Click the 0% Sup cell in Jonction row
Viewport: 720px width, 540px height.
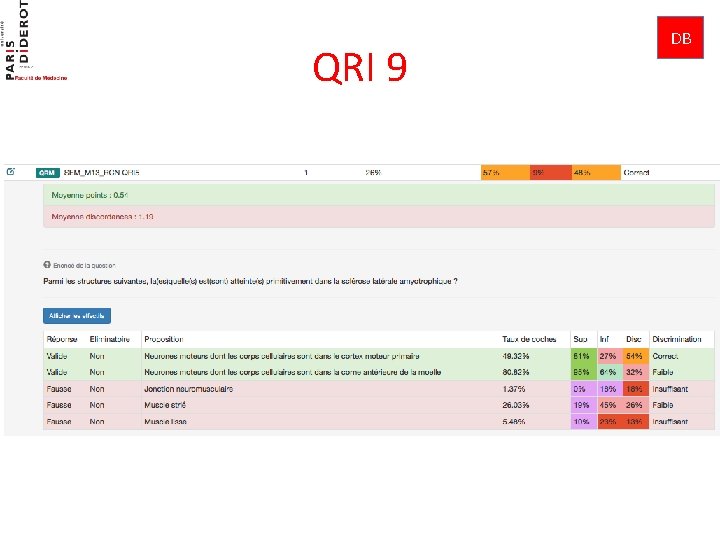pyautogui.click(x=583, y=389)
